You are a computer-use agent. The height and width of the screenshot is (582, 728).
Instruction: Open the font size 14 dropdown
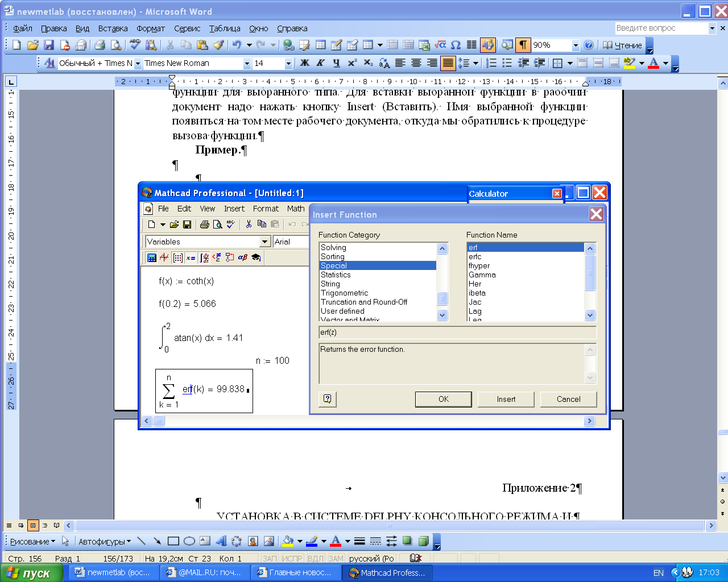(x=288, y=64)
